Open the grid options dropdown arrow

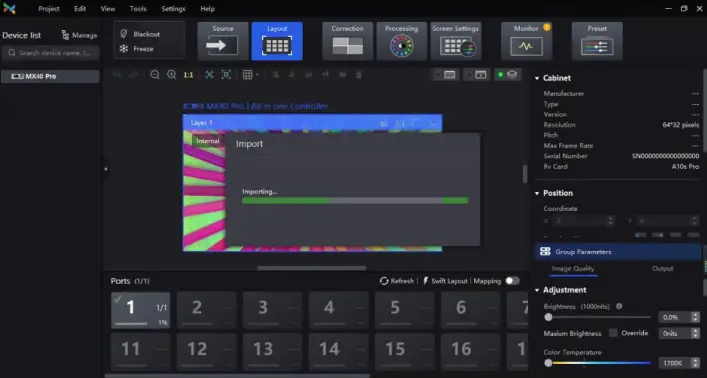(x=257, y=75)
